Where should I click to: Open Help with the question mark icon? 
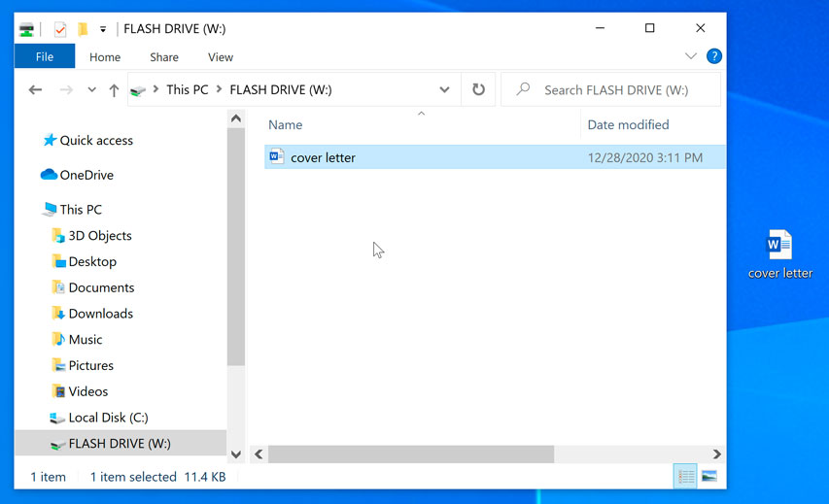[x=713, y=56]
